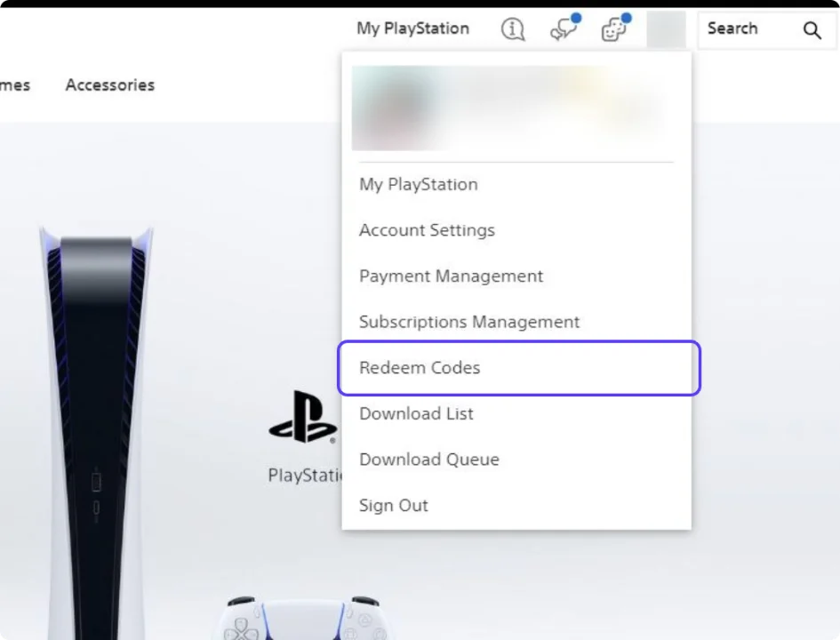The image size is (840, 640).
Task: Click the PlayStation logo on the banner
Action: pyautogui.click(x=303, y=417)
